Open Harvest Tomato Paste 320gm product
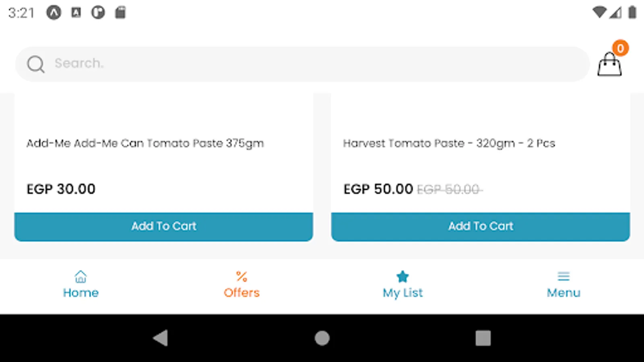Viewport: 644px width, 362px height. (449, 144)
